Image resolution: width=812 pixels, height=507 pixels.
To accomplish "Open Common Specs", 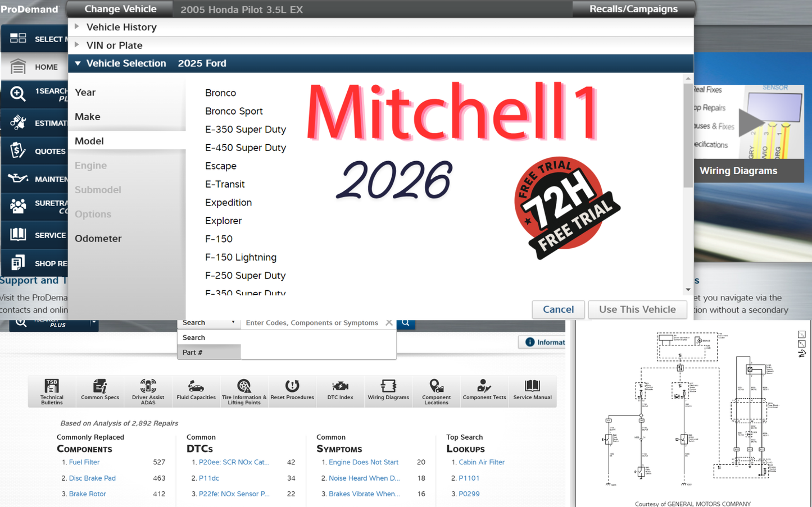I will 99,391.
